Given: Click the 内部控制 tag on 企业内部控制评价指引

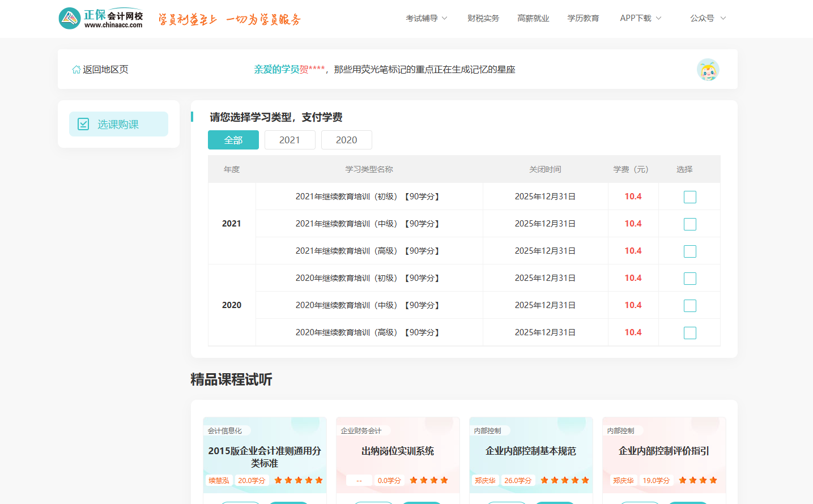Looking at the screenshot, I should [x=620, y=431].
